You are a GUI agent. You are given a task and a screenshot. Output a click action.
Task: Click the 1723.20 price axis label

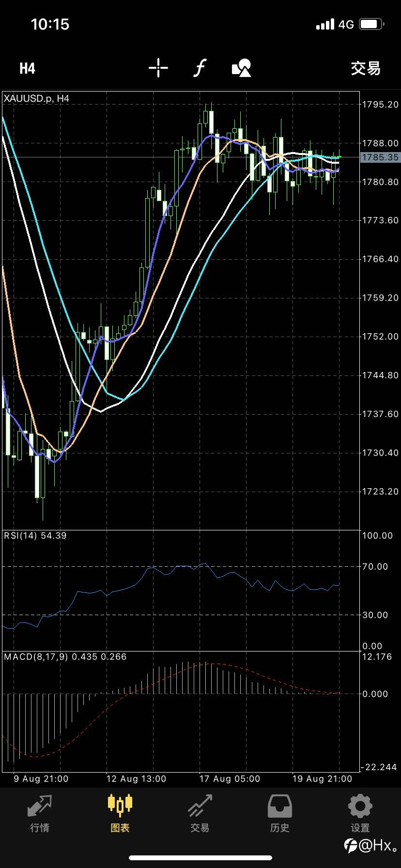click(381, 492)
